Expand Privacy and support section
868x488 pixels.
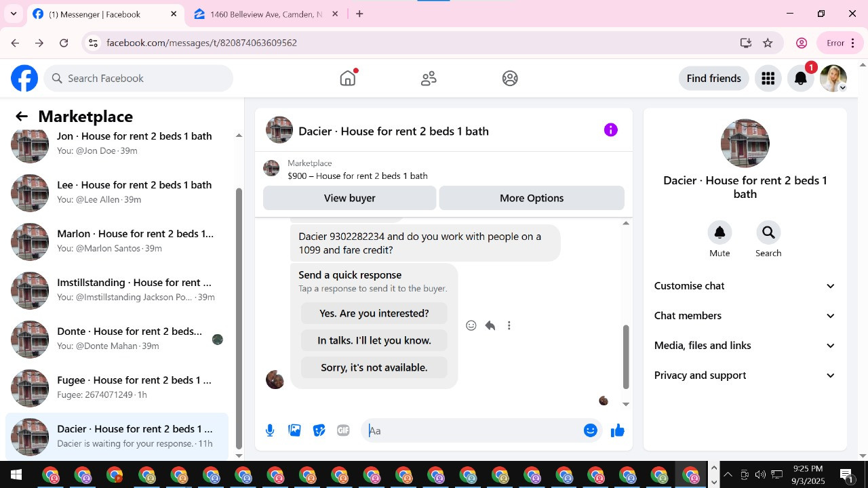745,375
